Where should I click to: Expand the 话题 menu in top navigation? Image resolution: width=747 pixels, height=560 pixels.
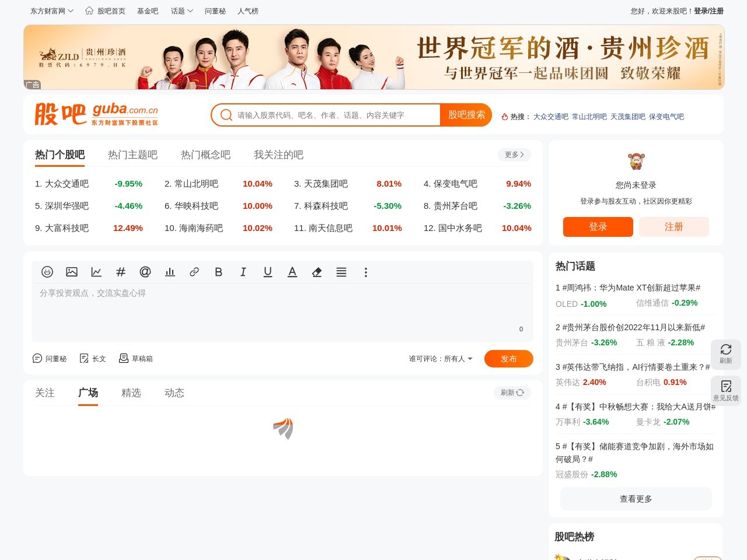tap(181, 11)
